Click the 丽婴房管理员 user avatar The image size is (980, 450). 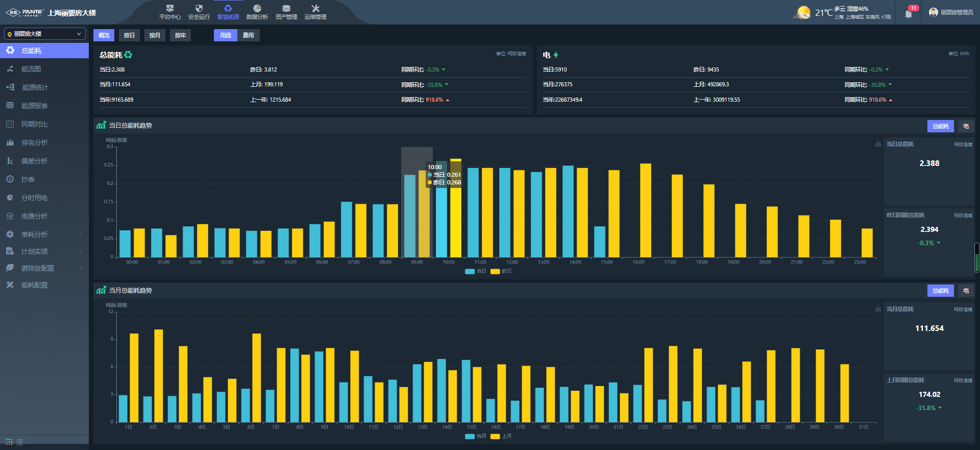(933, 12)
